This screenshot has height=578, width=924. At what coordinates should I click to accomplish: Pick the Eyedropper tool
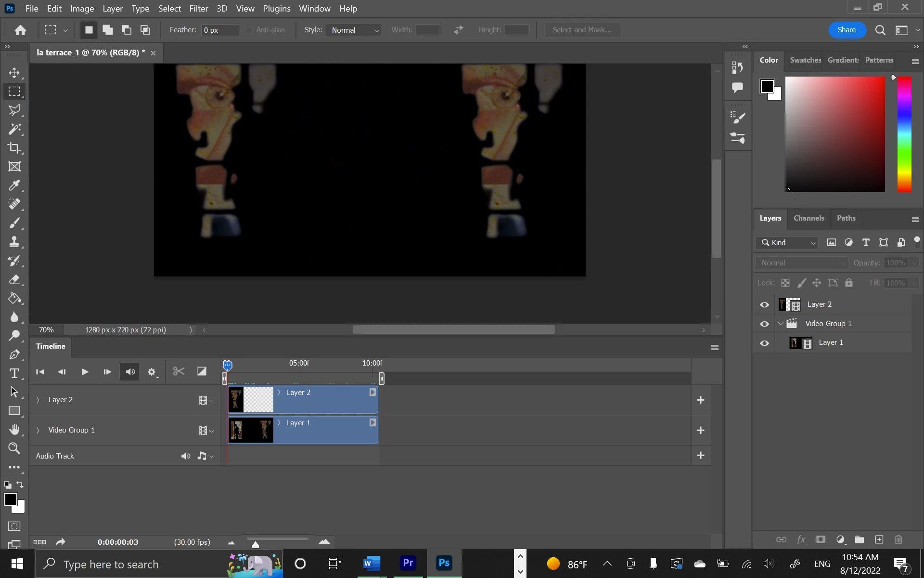click(x=14, y=185)
